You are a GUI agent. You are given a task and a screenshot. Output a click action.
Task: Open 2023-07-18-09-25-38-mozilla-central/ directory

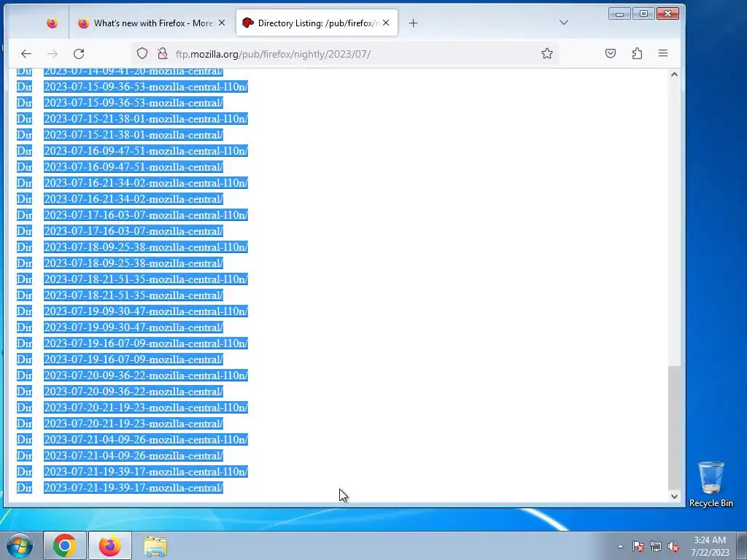pyautogui.click(x=133, y=263)
